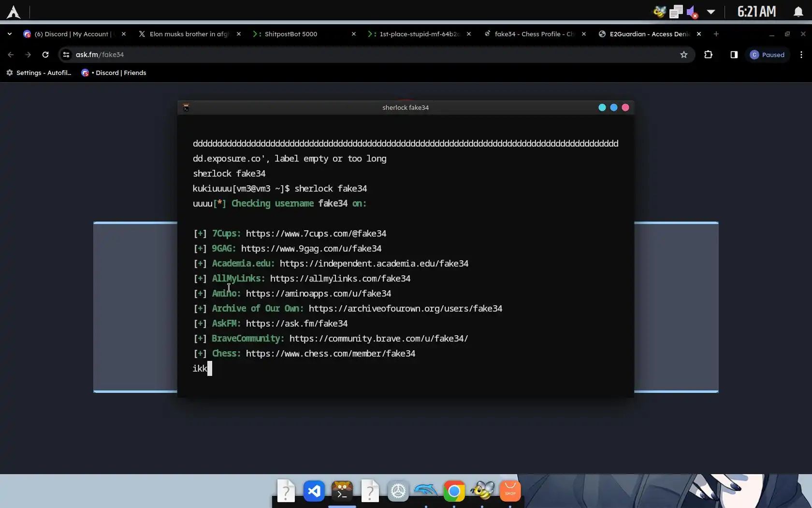Image resolution: width=812 pixels, height=508 pixels.
Task: Launch Visual Studio Code from dock
Action: point(314,492)
